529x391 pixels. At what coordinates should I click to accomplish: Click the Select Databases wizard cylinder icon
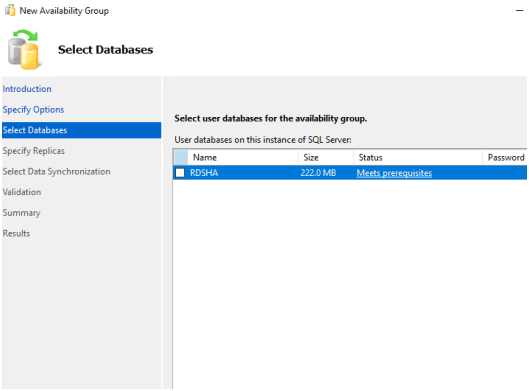coord(25,50)
